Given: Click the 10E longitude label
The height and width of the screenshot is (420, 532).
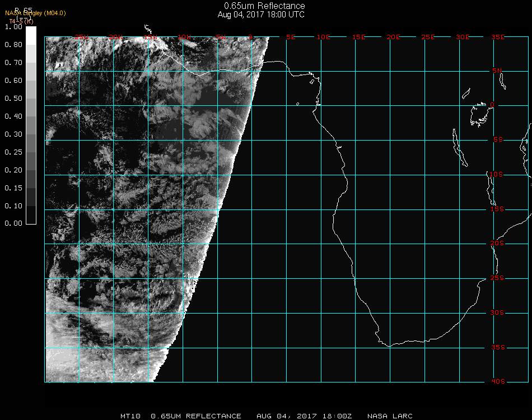Looking at the screenshot, I should pos(324,37).
